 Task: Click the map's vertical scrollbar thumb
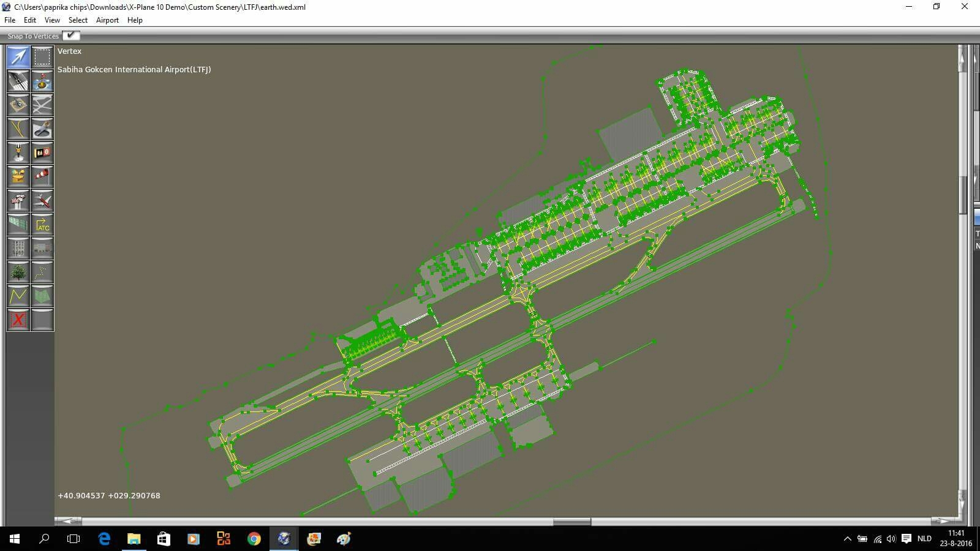963,195
